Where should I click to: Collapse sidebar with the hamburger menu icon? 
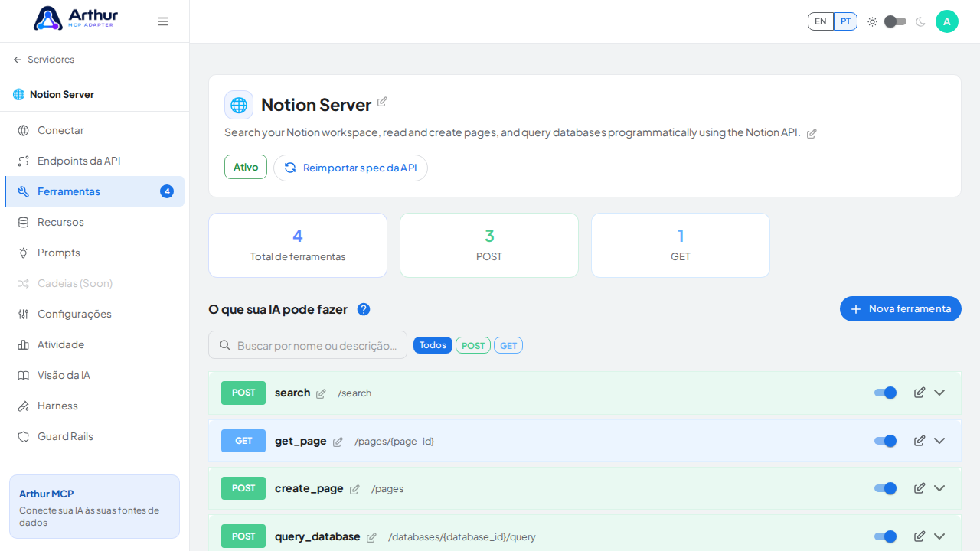[163, 21]
